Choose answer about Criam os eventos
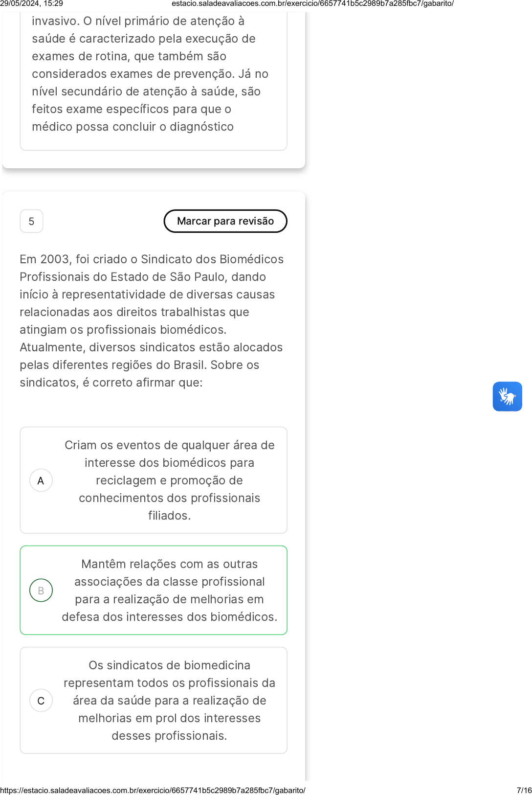 [154, 480]
